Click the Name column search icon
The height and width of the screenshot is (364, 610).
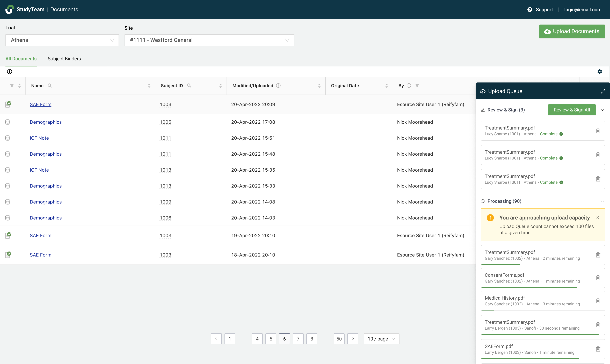coord(50,86)
